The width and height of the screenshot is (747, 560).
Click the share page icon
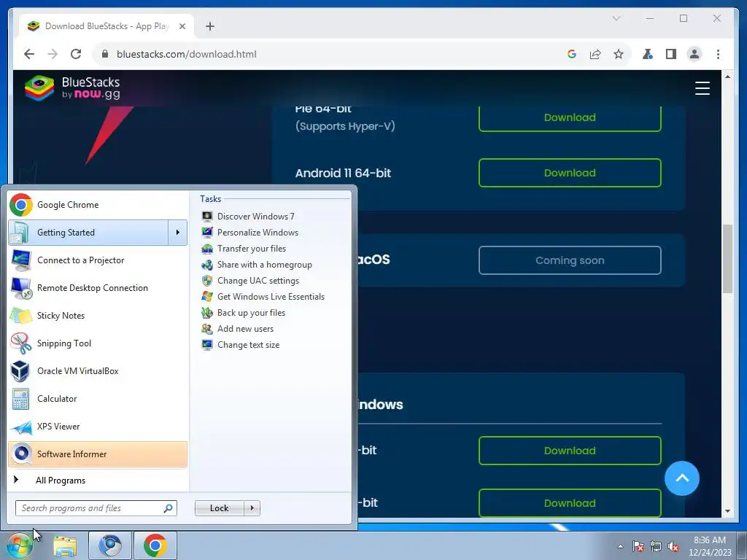click(x=595, y=54)
